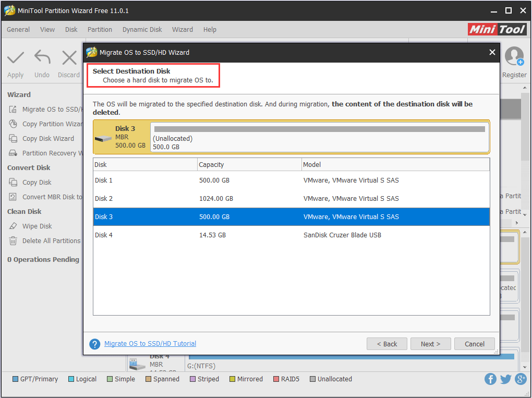The width and height of the screenshot is (532, 398).
Task: Open the Twitter social icon
Action: point(505,379)
